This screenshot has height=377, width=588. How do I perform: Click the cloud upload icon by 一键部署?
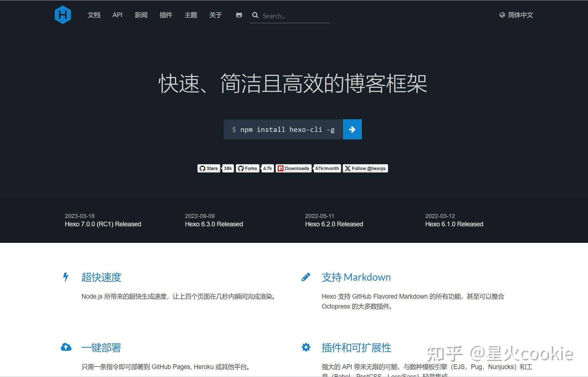tap(66, 347)
